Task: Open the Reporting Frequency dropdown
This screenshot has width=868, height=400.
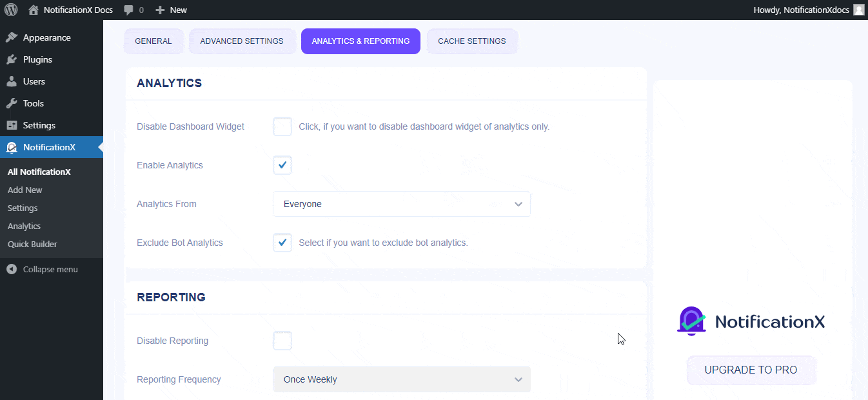Action: click(x=402, y=379)
